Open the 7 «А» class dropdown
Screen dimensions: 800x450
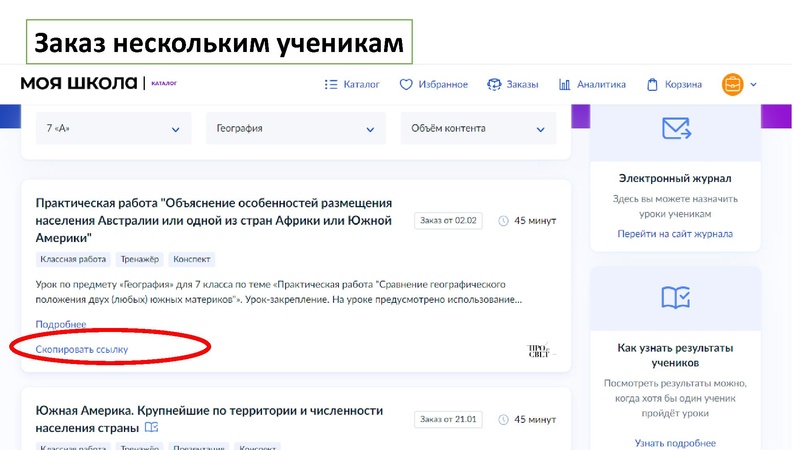pos(113,129)
